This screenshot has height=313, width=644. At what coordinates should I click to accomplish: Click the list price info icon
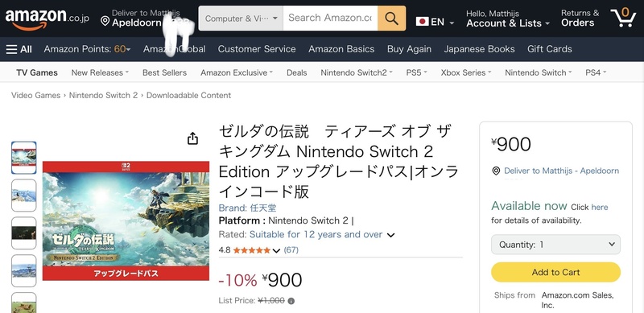tap(291, 301)
